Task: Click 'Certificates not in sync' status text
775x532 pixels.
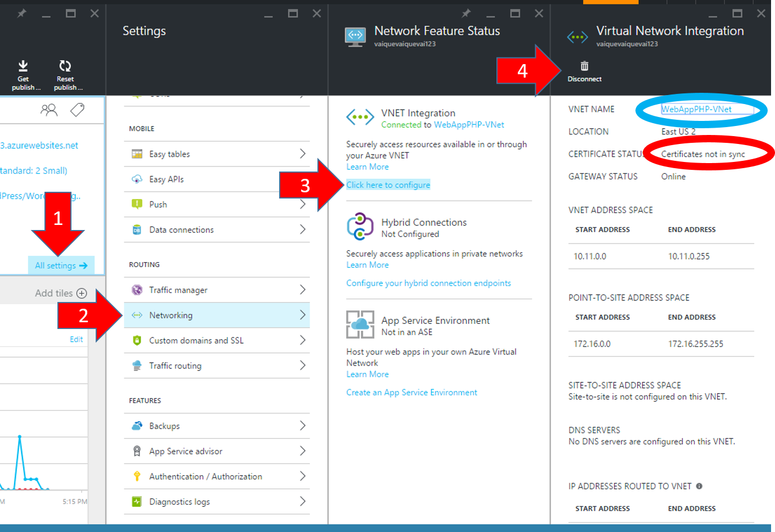Action: click(x=703, y=154)
